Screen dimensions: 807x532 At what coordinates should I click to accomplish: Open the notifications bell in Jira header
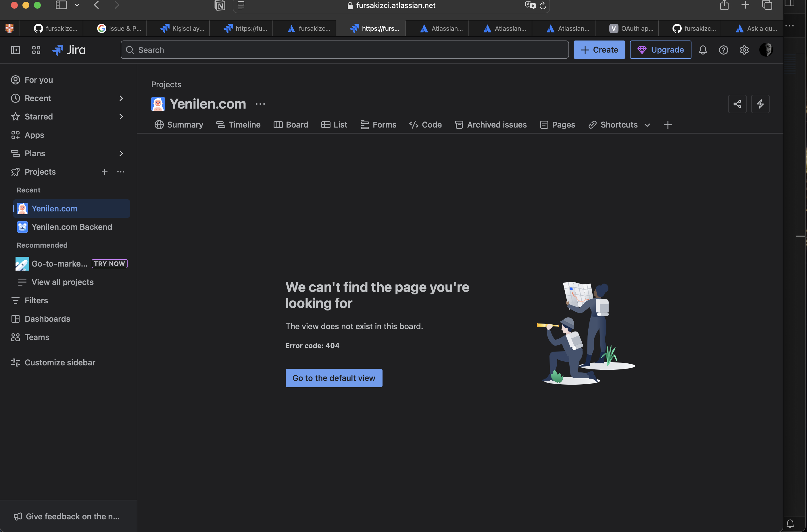[703, 50]
